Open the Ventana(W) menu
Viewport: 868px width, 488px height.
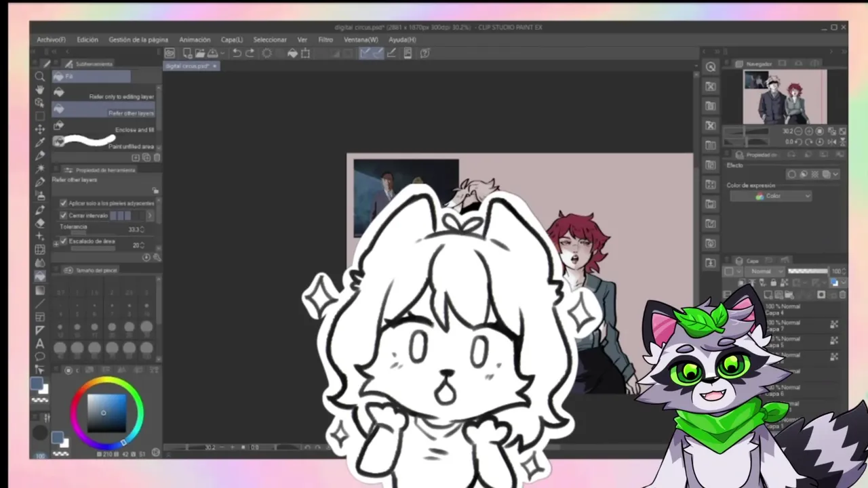361,39
